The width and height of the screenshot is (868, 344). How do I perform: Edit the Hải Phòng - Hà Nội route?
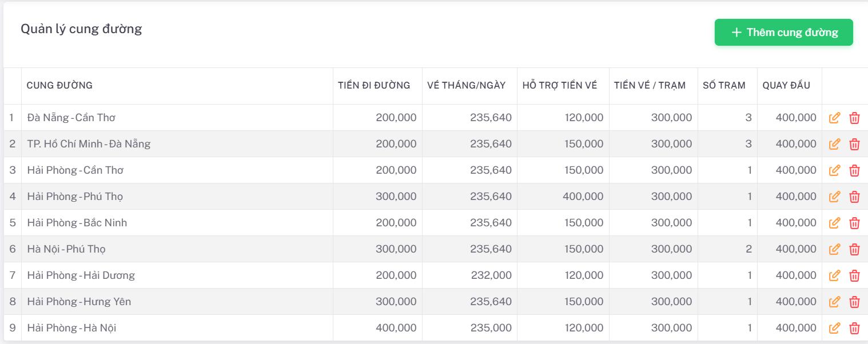pyautogui.click(x=834, y=329)
